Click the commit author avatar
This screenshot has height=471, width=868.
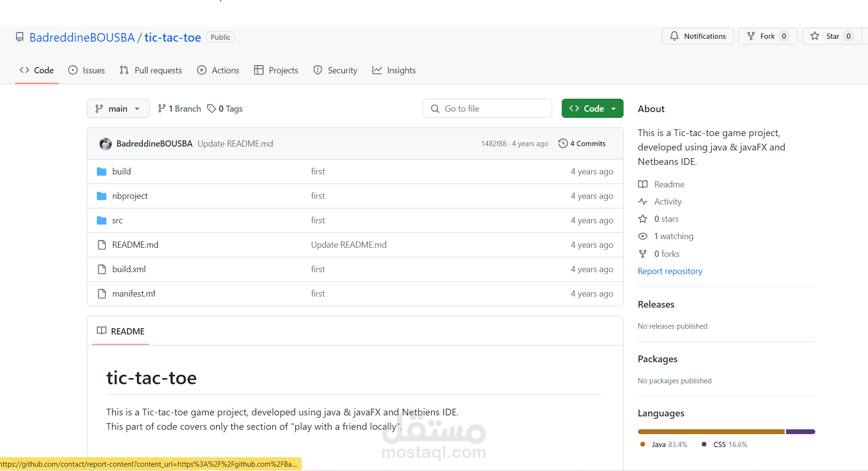[x=105, y=144]
